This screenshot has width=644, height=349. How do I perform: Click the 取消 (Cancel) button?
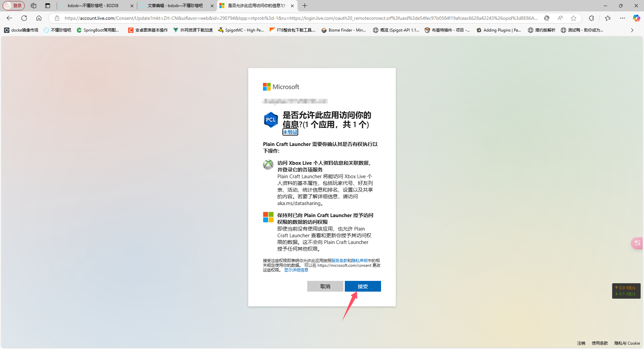pos(325,286)
